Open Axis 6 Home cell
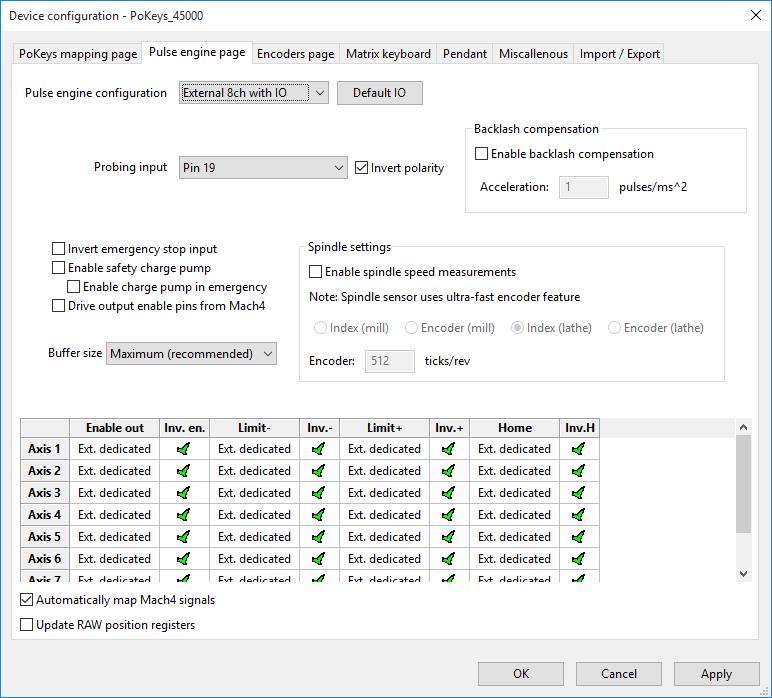772x698 pixels. click(515, 559)
